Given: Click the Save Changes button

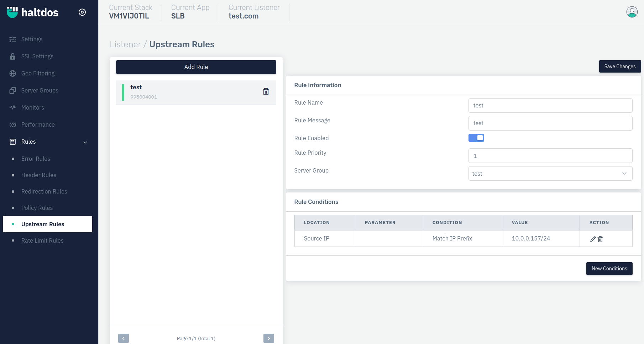Looking at the screenshot, I should click(x=620, y=67).
